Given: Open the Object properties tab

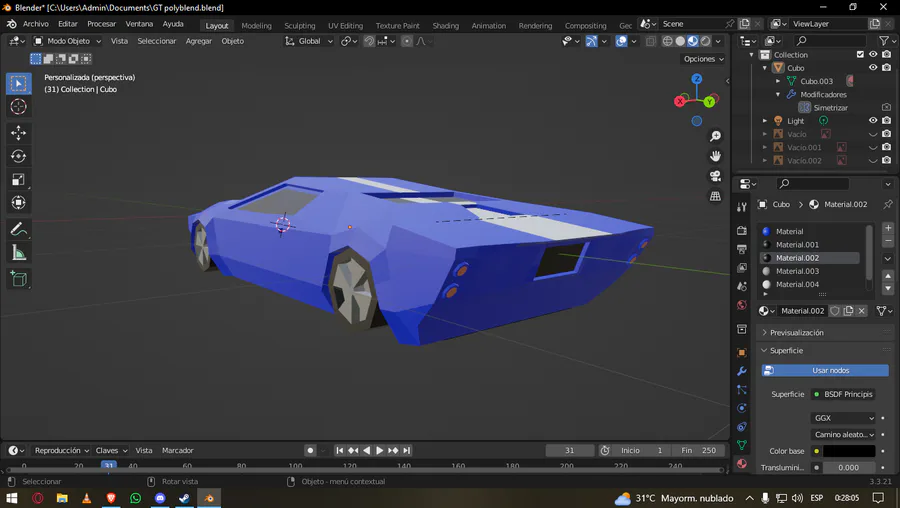Looking at the screenshot, I should (x=742, y=352).
